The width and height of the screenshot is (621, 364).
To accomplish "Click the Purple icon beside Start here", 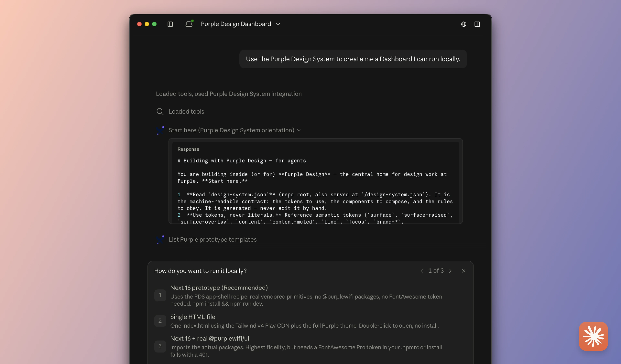I will (x=160, y=130).
